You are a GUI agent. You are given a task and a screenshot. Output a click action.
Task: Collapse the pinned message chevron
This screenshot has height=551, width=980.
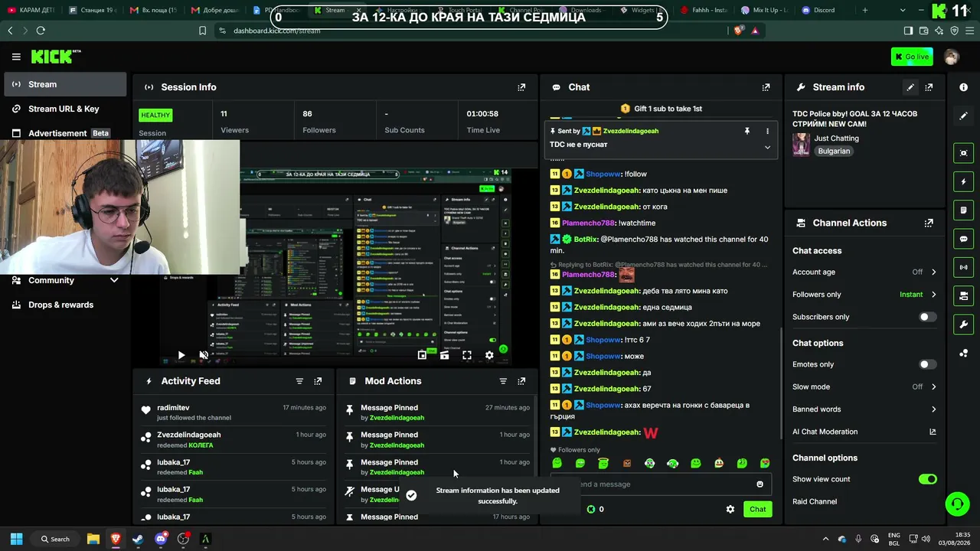click(x=767, y=147)
